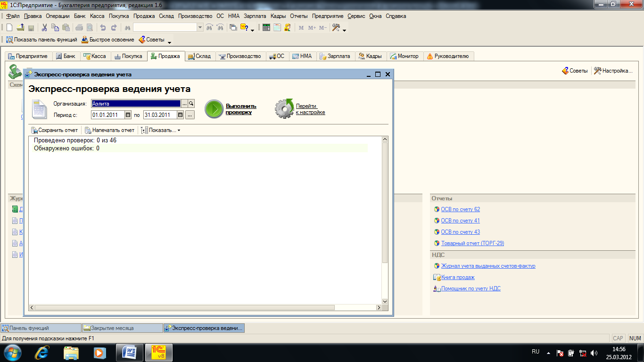Open Журнал учета выданных счетов-фактур link
The width and height of the screenshot is (644, 362).
click(488, 266)
